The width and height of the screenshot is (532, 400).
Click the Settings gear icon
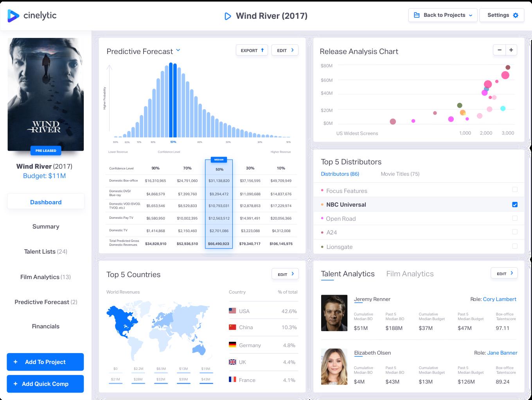coord(516,15)
